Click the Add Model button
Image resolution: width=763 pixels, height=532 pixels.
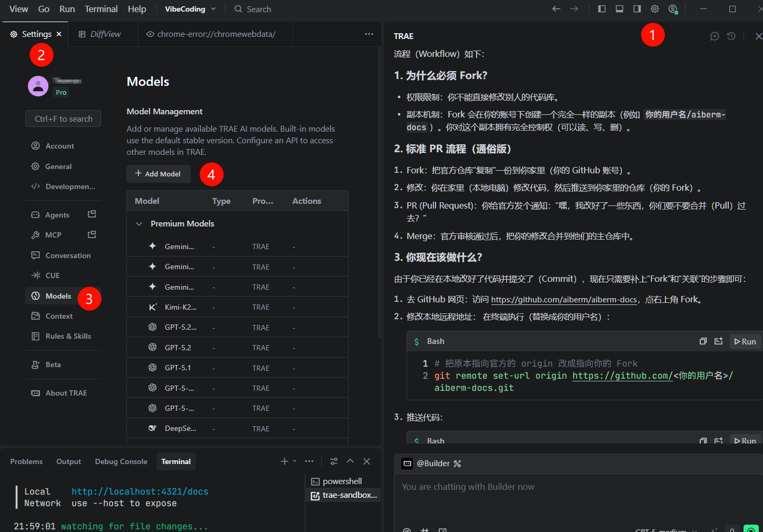pos(158,174)
